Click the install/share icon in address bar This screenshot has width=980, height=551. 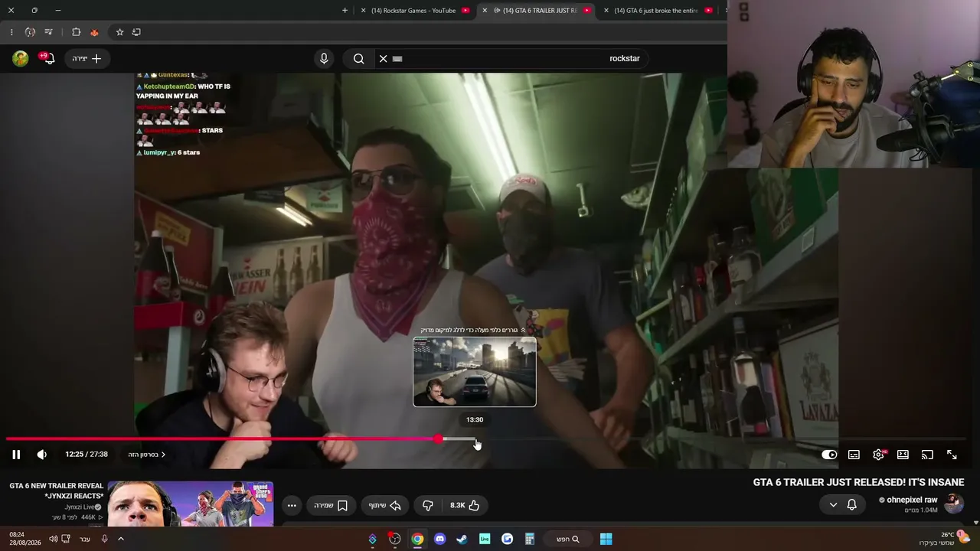tap(136, 32)
